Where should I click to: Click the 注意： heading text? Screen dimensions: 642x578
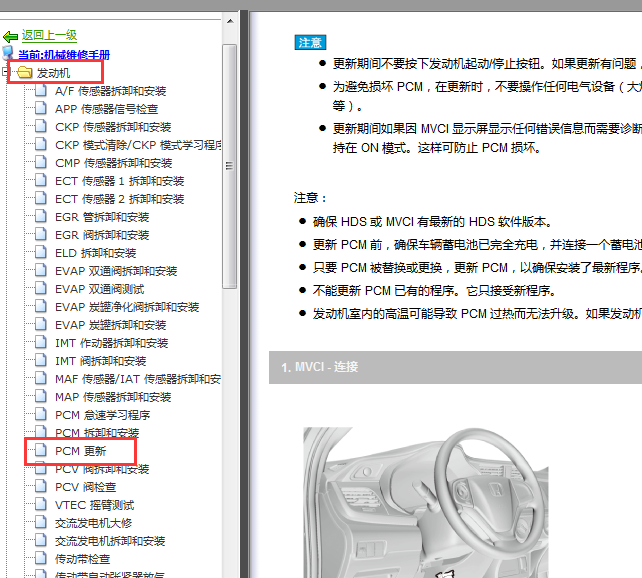310,198
